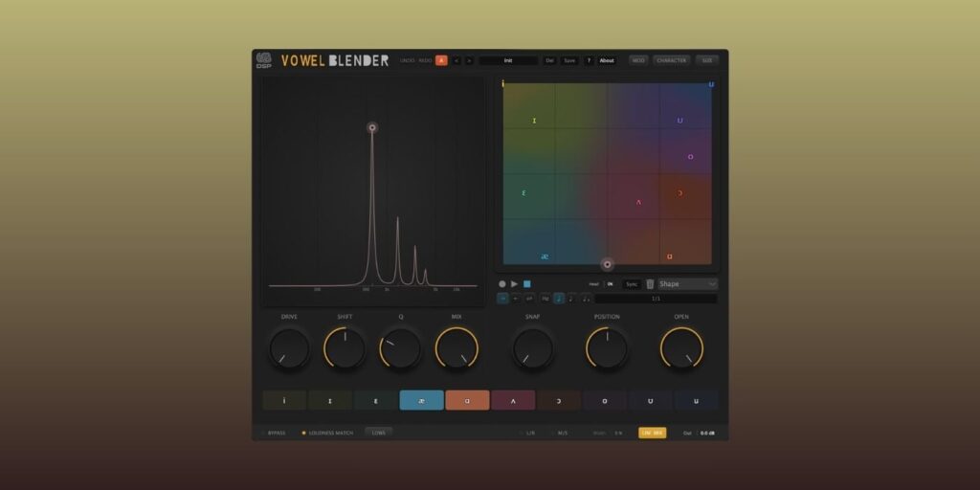Toggle LOUDNESS MATCH option
This screenshot has width=980, height=490.
coord(327,434)
